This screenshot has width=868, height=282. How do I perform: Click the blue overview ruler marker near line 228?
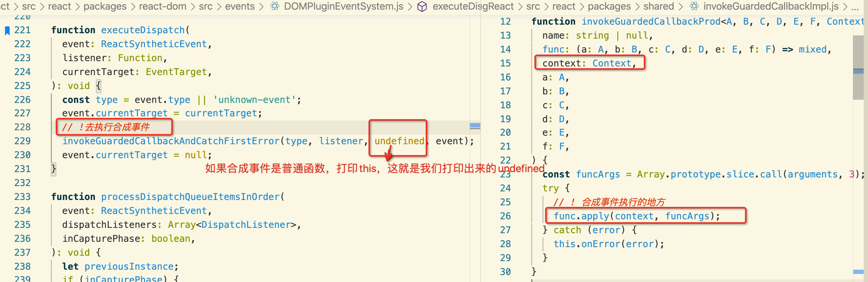[x=475, y=126]
